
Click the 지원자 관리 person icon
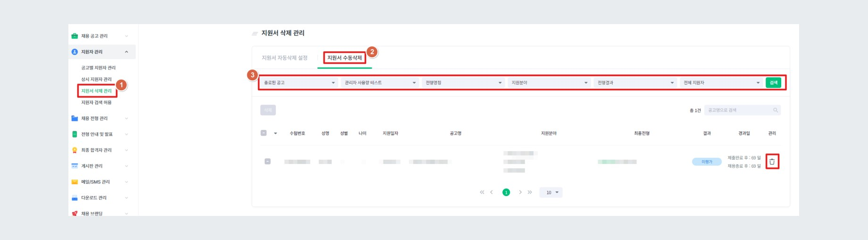[75, 52]
